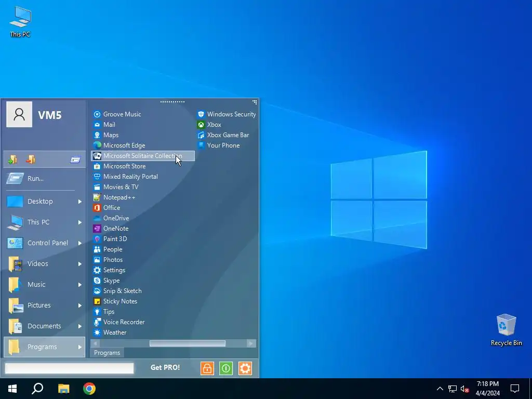Launch Notepad++
Screen dimensions: 532x399
point(114,197)
